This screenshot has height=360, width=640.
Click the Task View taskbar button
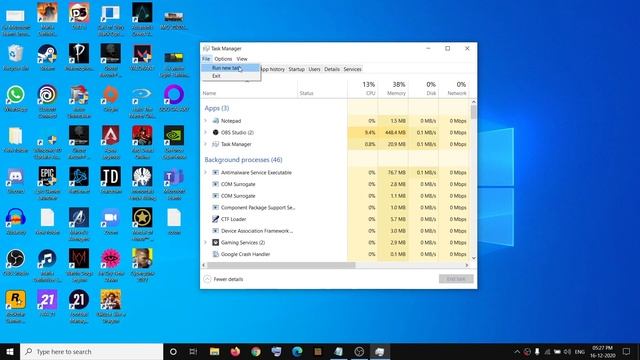193,351
